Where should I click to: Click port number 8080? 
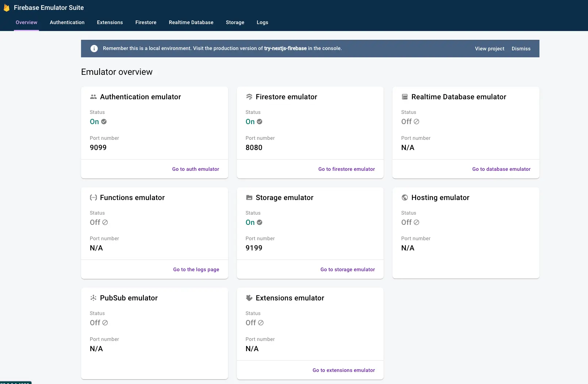254,147
